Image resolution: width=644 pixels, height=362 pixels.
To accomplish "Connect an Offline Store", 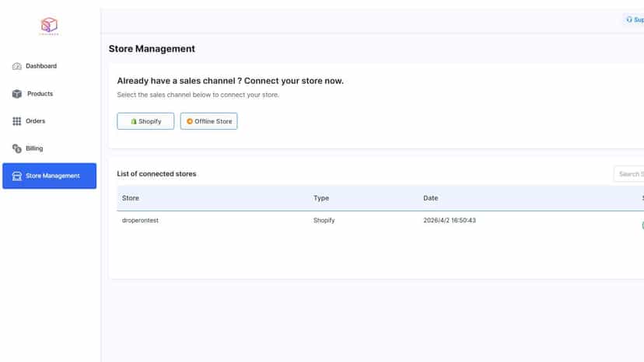I will click(x=208, y=121).
